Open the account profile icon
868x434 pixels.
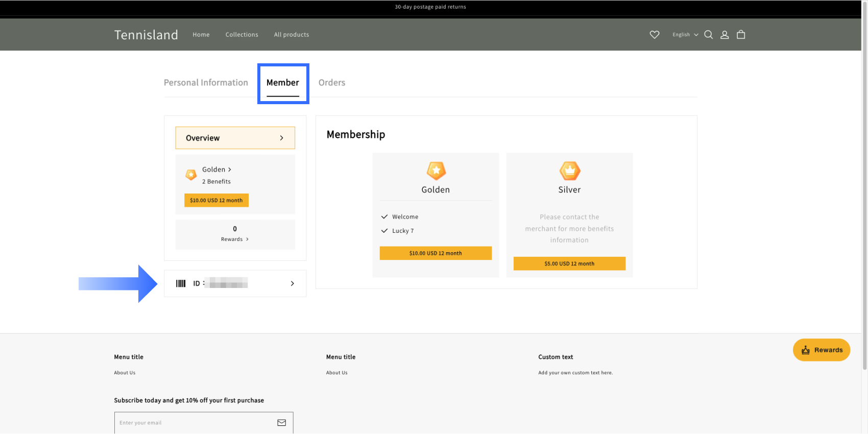click(x=724, y=35)
